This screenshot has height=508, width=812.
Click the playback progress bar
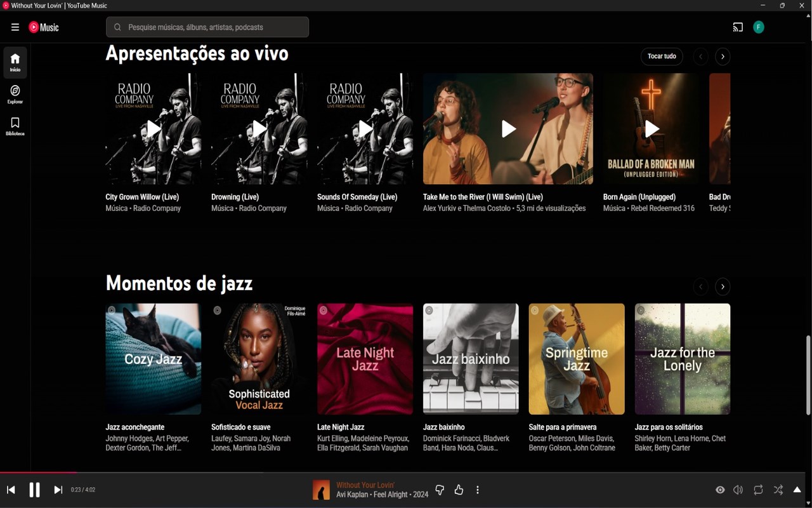406,472
